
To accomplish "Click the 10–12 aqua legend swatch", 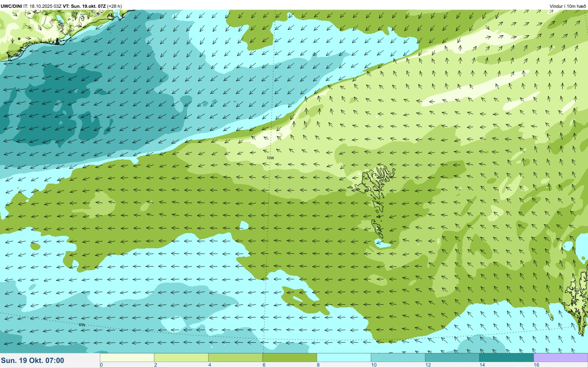I will (398, 357).
